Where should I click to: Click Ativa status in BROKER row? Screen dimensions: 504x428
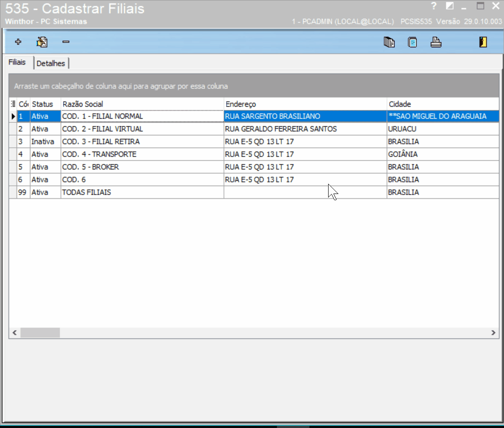[x=45, y=167]
